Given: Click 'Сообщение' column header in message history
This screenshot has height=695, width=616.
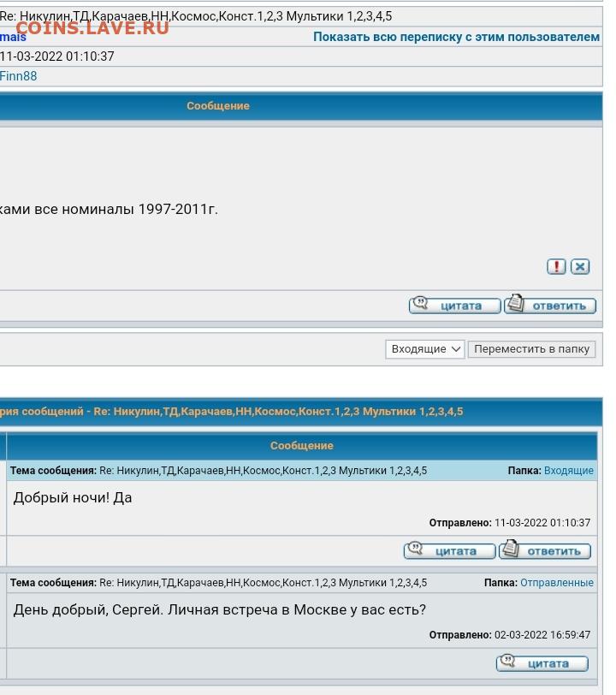Looking at the screenshot, I should 302,446.
